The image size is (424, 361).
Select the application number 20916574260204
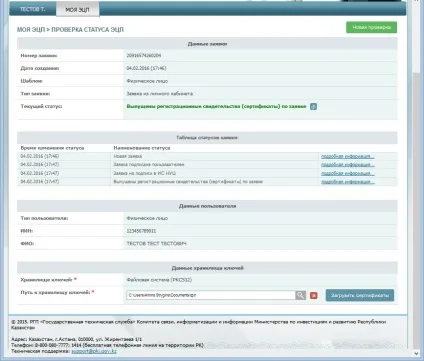tap(144, 55)
